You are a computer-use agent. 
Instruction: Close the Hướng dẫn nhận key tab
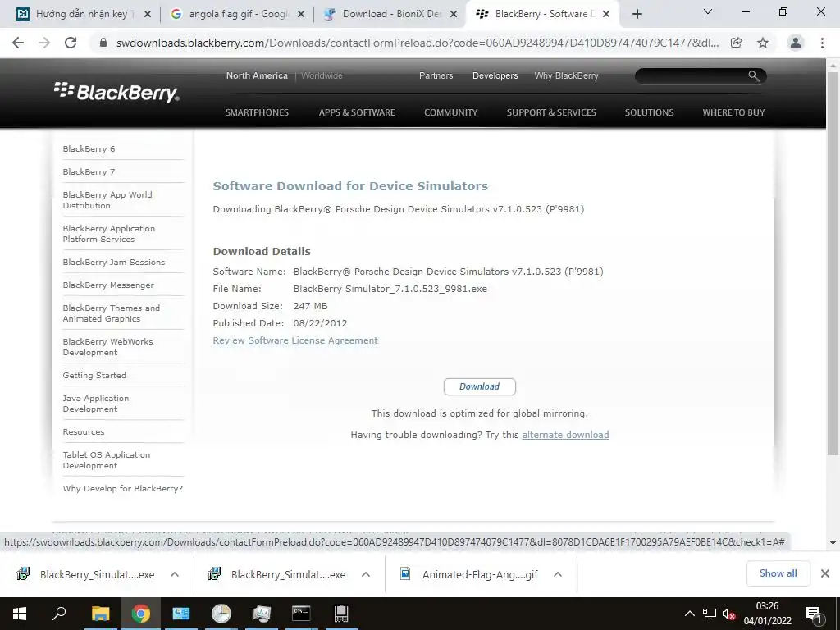tap(148, 15)
